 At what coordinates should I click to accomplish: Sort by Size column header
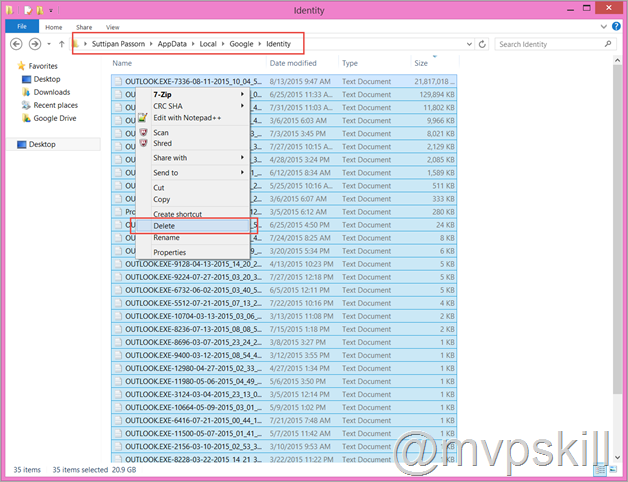[421, 63]
